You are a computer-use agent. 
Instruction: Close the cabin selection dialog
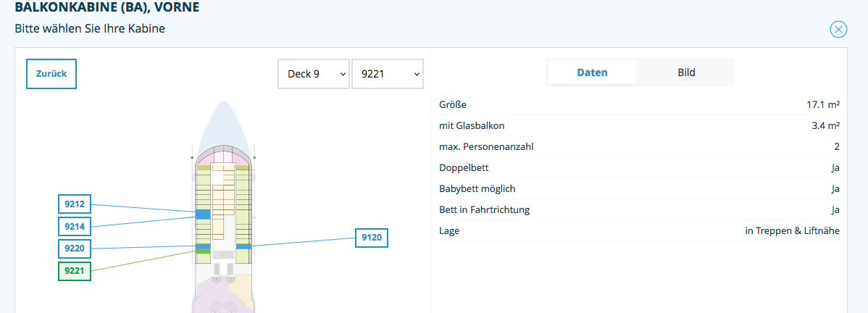[x=838, y=29]
